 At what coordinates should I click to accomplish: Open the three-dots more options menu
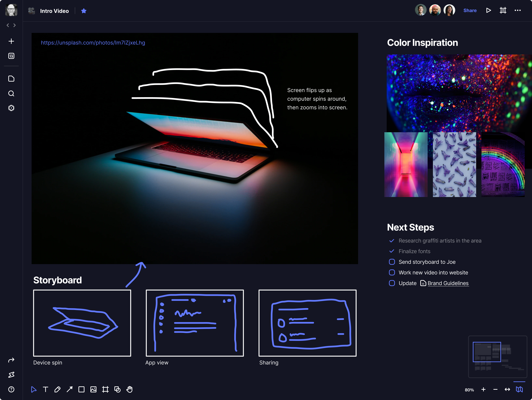518,11
